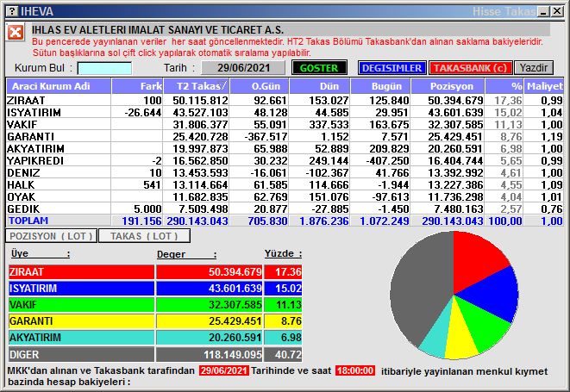Image resolution: width=570 pixels, height=392 pixels.
Task: Click ZIRAAT percentage 17.36 in legend
Action: [x=288, y=272]
